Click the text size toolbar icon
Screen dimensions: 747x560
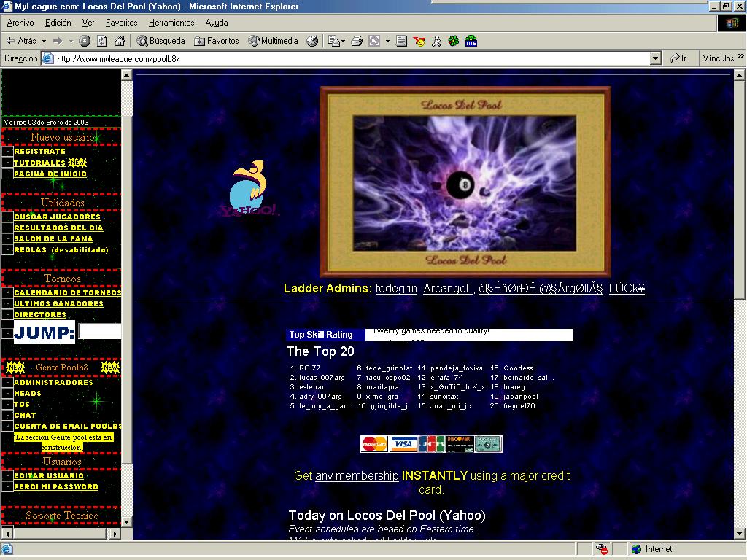coord(374,41)
